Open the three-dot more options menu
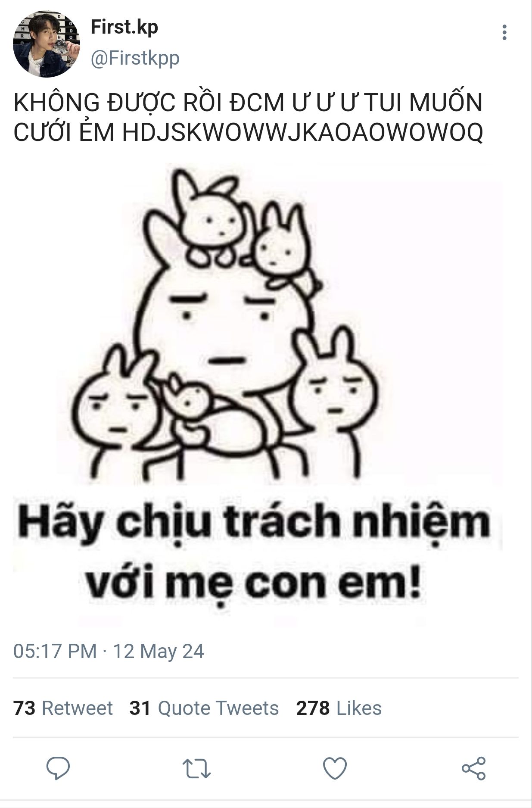532x808 pixels. coord(504,32)
